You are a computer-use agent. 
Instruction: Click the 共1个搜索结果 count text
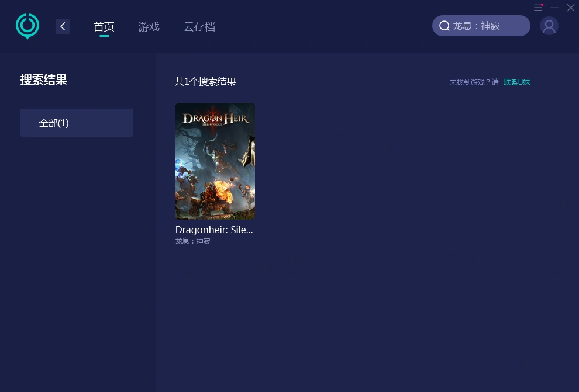click(205, 82)
